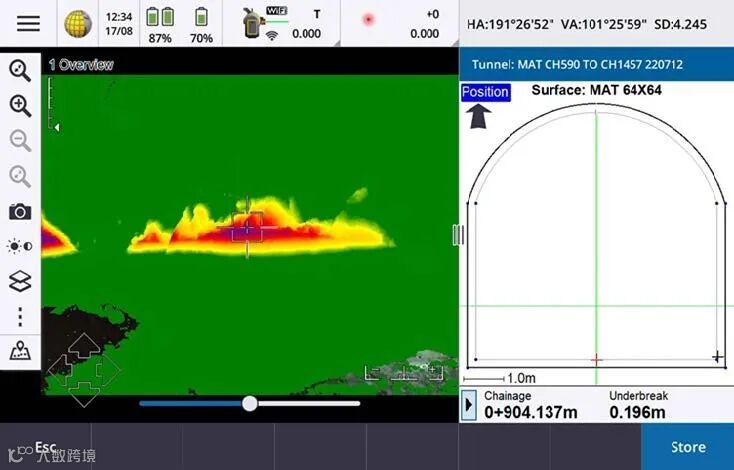Expand the Chainage info panel arrow

coord(469,405)
